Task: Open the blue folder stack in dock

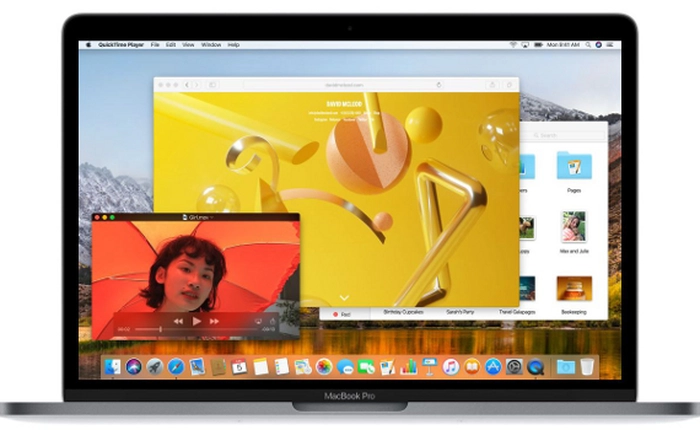Action: tap(566, 367)
